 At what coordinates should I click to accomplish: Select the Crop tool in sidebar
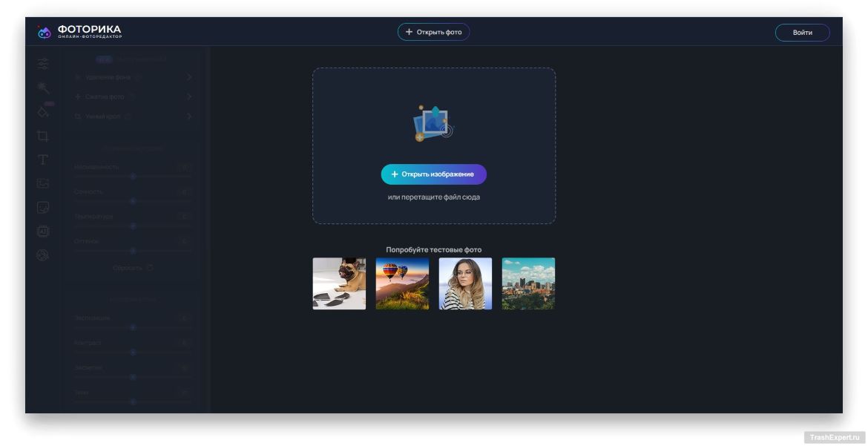[x=43, y=136]
